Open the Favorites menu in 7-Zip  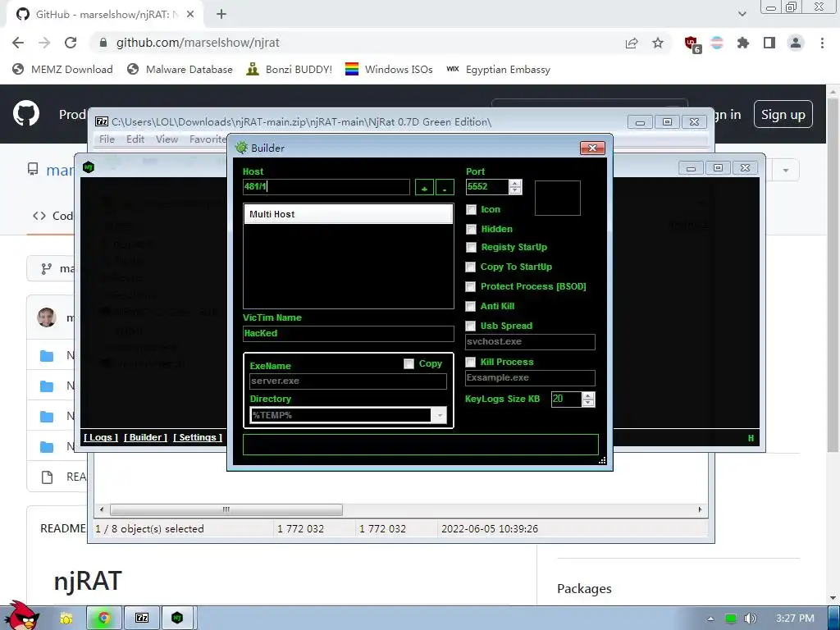(208, 139)
